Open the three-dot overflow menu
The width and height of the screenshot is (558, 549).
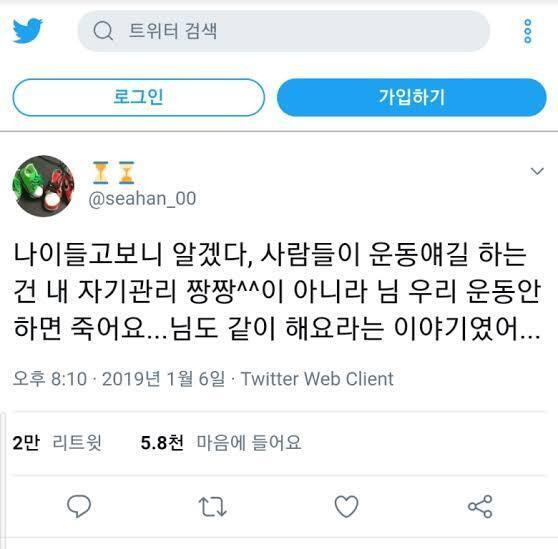(x=528, y=31)
